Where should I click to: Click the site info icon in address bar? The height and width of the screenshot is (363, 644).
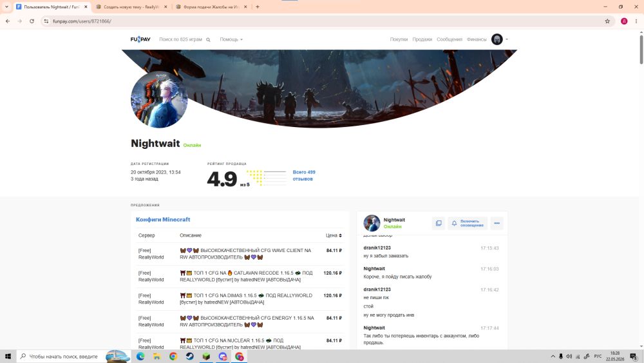pos(46,21)
